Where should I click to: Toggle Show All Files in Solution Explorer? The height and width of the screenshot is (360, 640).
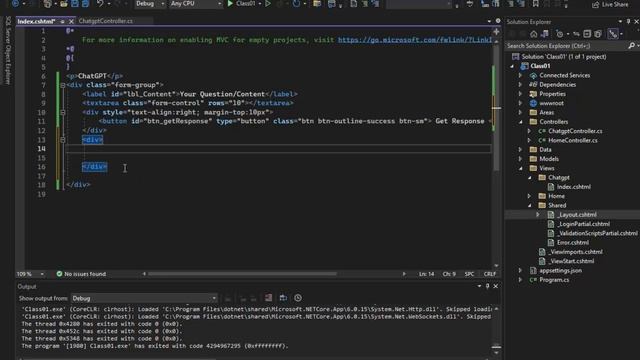click(598, 34)
